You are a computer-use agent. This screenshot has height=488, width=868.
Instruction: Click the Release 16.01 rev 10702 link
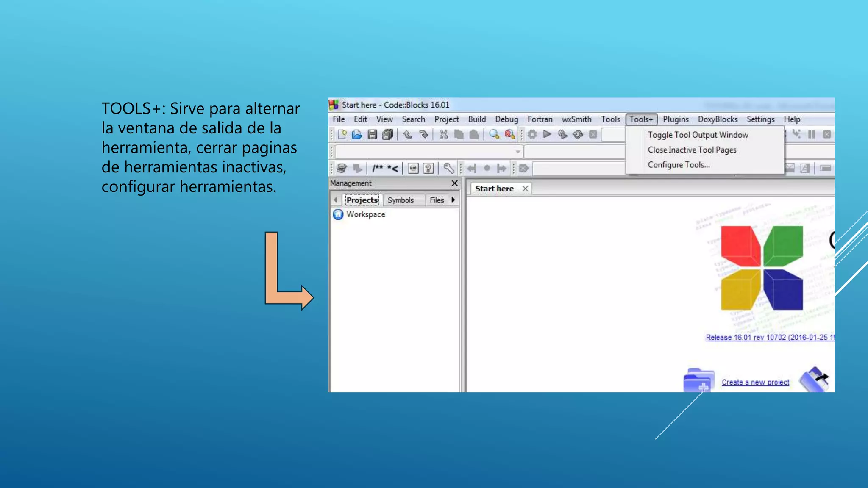point(770,338)
